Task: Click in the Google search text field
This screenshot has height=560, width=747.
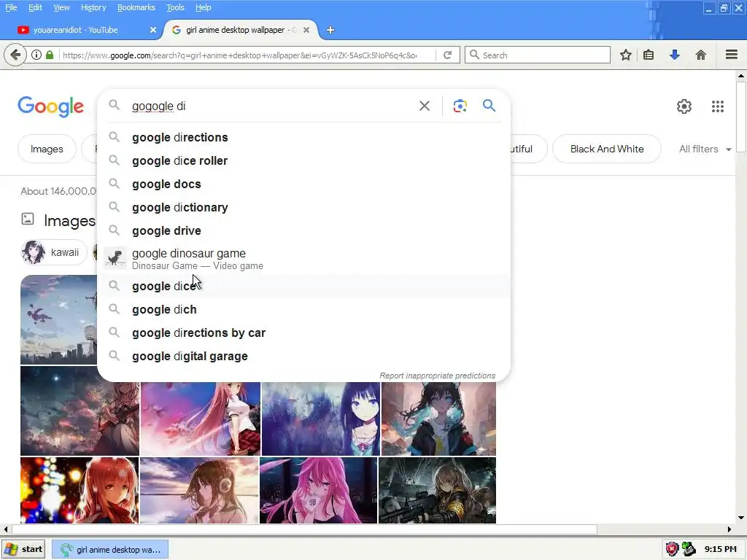Action: [271, 106]
